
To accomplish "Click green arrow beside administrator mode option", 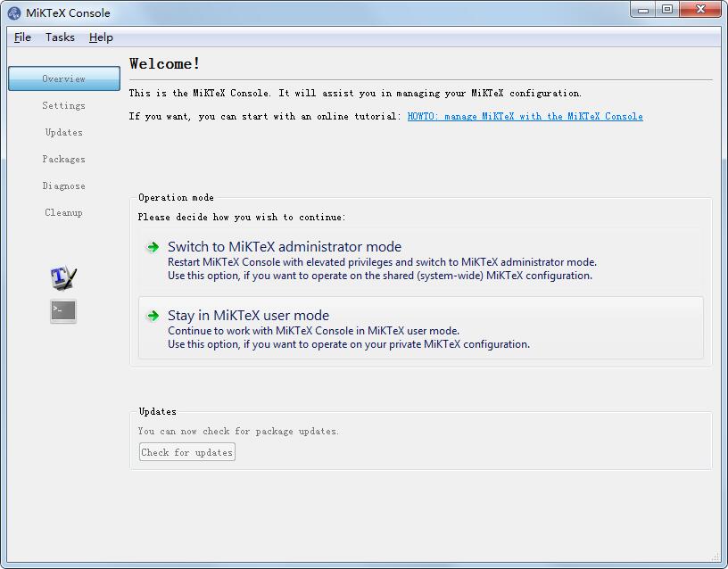I will 153,247.
